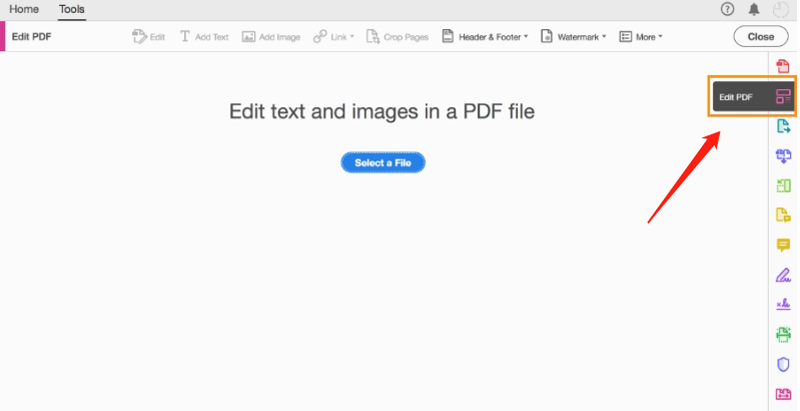This screenshot has width=800, height=411.
Task: Open the green Organize Pages sidebar tool
Action: coord(783,186)
